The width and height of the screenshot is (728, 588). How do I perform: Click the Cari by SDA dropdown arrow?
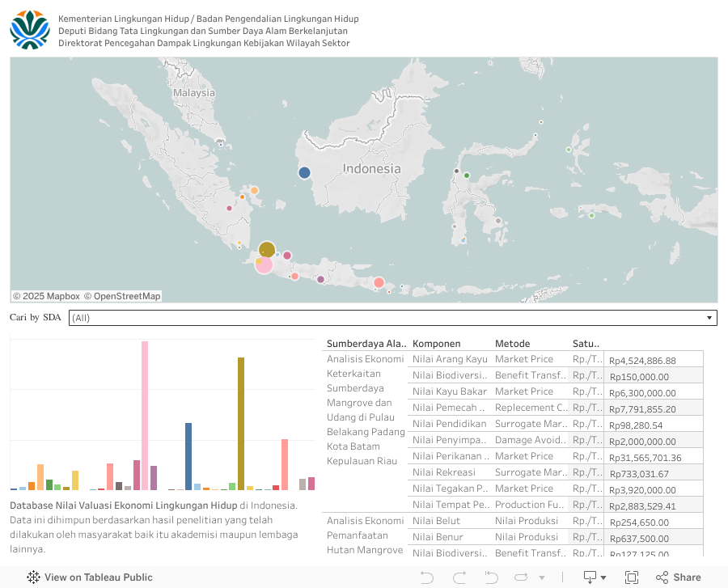coord(709,318)
